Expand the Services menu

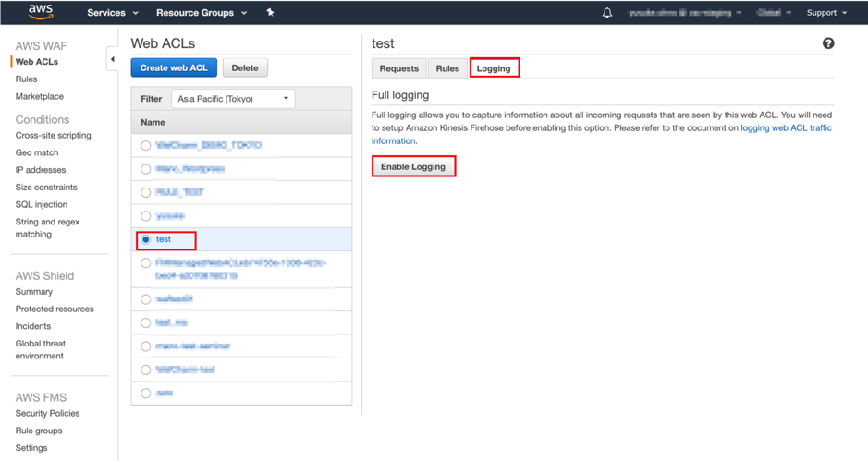point(113,13)
